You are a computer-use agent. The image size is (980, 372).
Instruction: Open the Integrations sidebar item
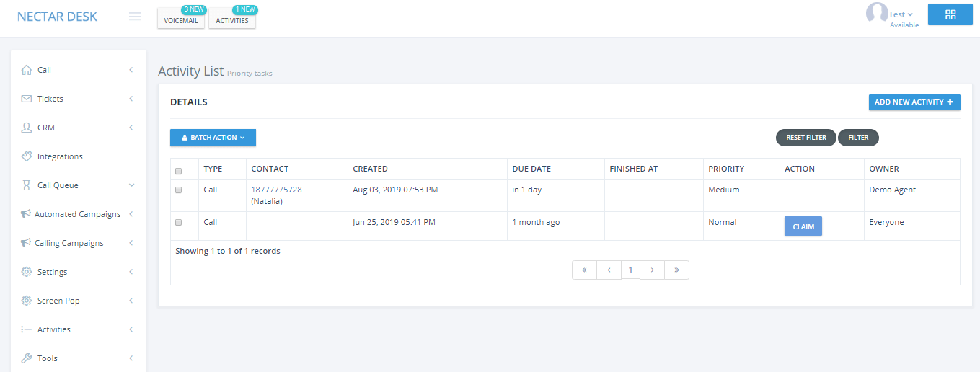(60, 156)
